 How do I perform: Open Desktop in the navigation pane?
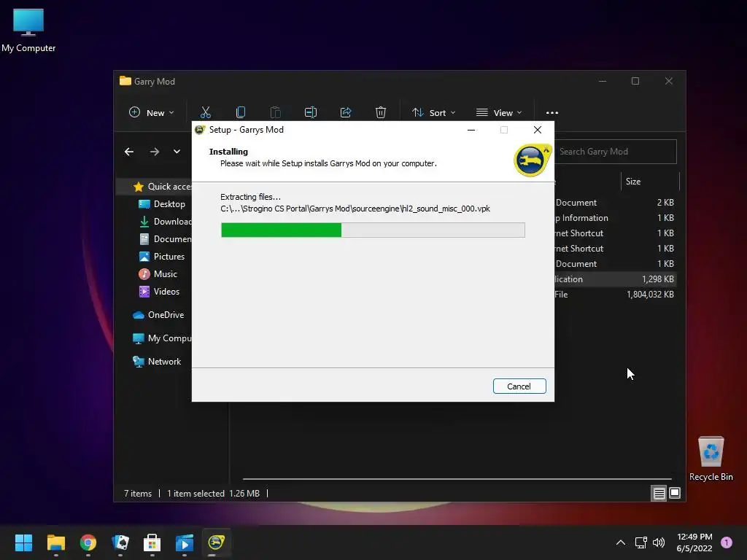tap(162, 204)
